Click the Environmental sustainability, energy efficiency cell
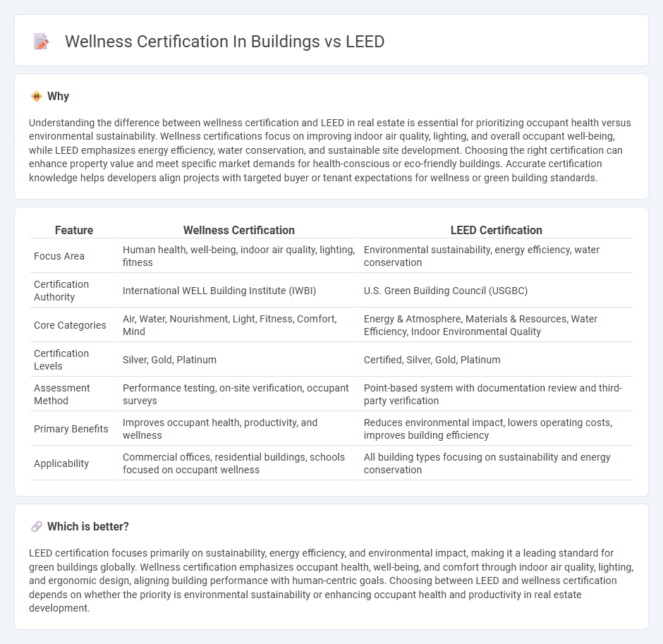Viewport: 663px width, 644px height. click(x=497, y=256)
